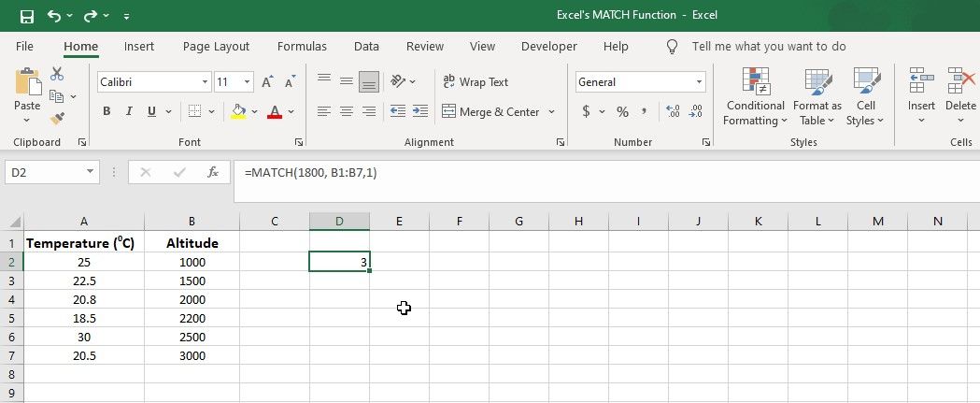Click the Name Box showing D2
Viewport: 980px width, 403px height.
52,172
